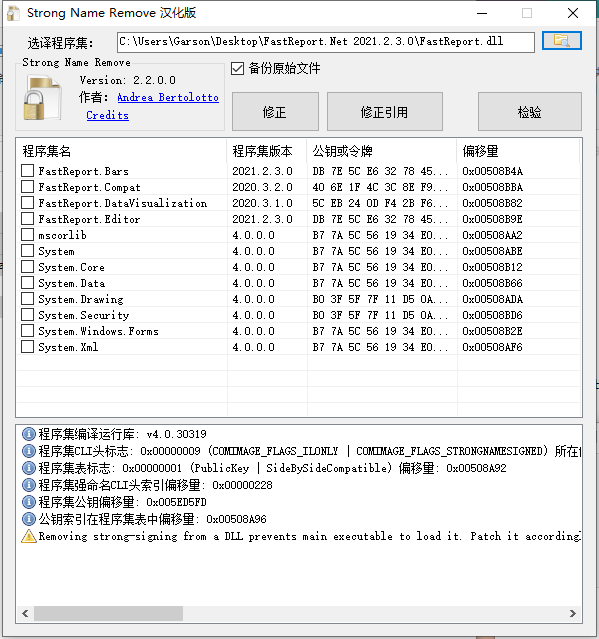Check the FastReport.Bars assembly checkbox
This screenshot has width=599, height=639.
(x=27, y=170)
